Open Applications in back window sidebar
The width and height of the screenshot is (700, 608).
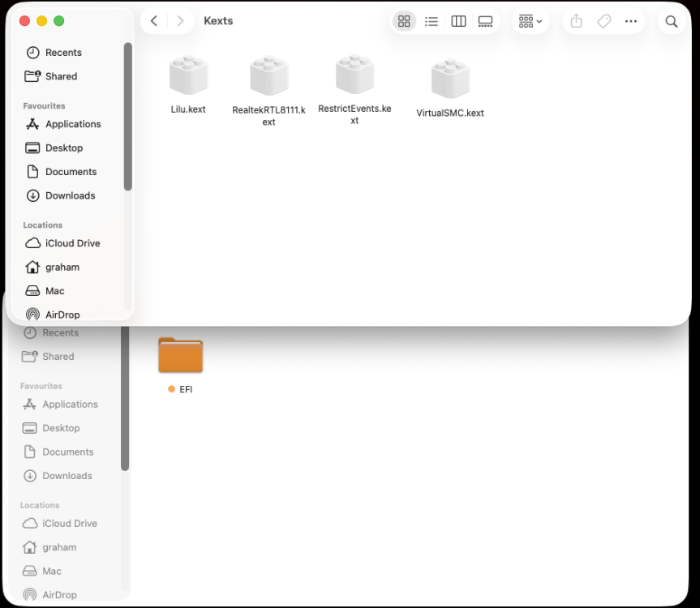pyautogui.click(x=70, y=405)
